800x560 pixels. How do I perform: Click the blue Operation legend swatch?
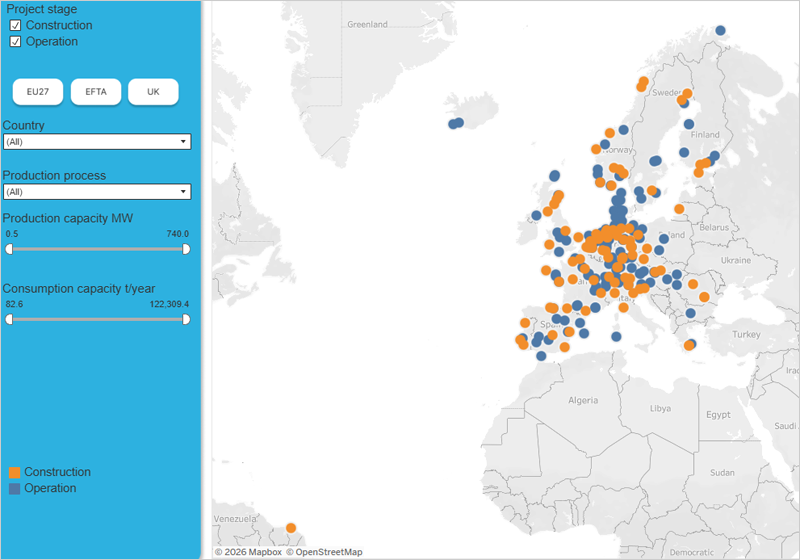tap(14, 489)
